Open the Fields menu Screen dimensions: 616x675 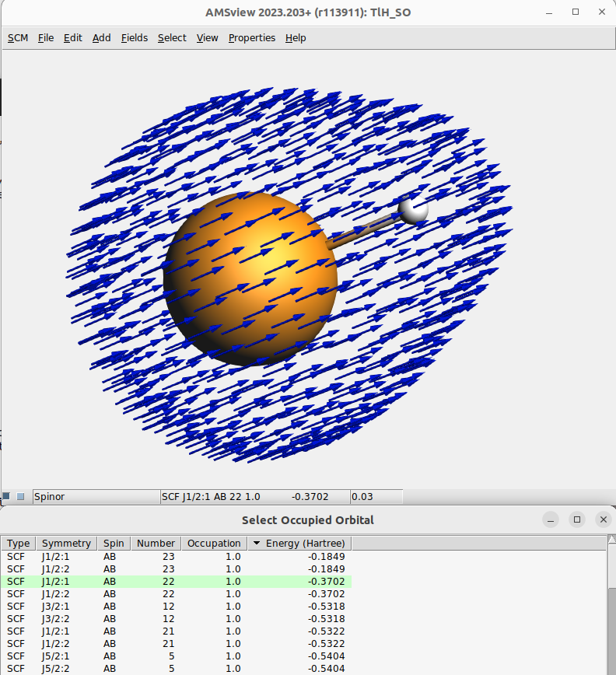[134, 37]
